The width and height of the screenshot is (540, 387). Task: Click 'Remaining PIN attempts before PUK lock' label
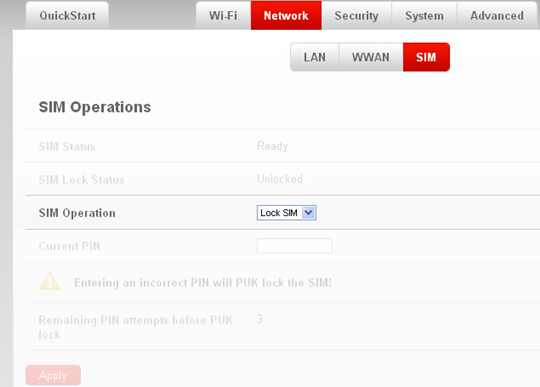coord(136,327)
